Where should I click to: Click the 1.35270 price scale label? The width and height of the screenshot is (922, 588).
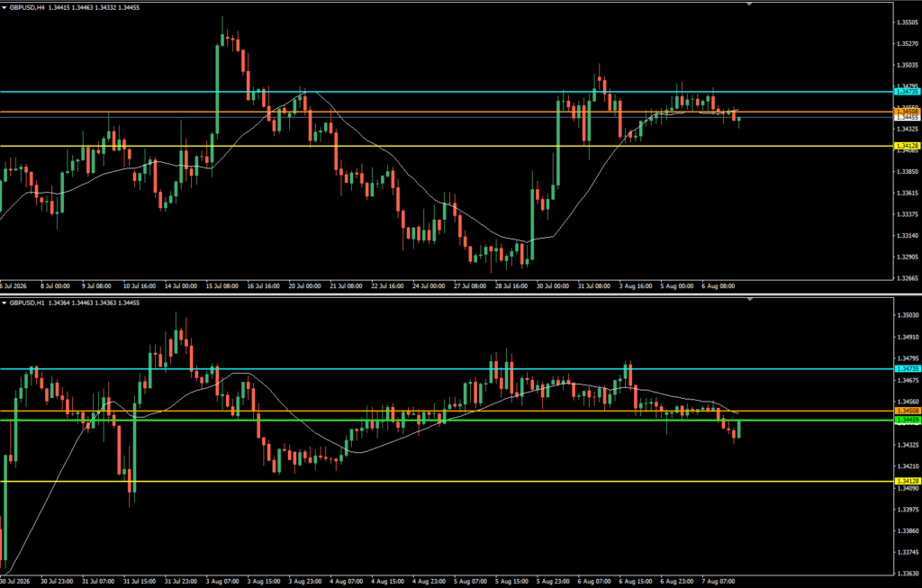coord(908,43)
